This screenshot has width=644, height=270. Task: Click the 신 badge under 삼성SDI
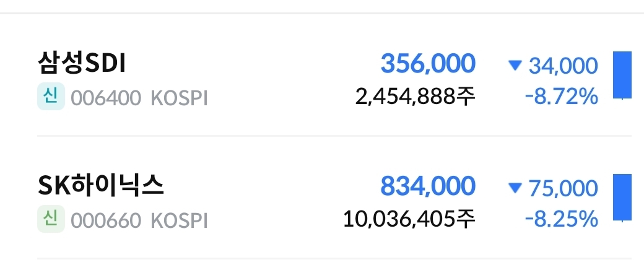click(x=51, y=97)
